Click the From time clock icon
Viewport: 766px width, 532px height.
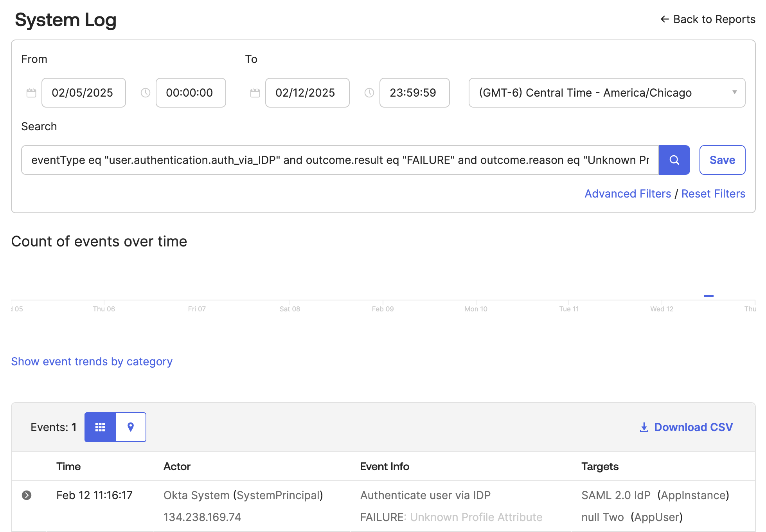coord(146,93)
